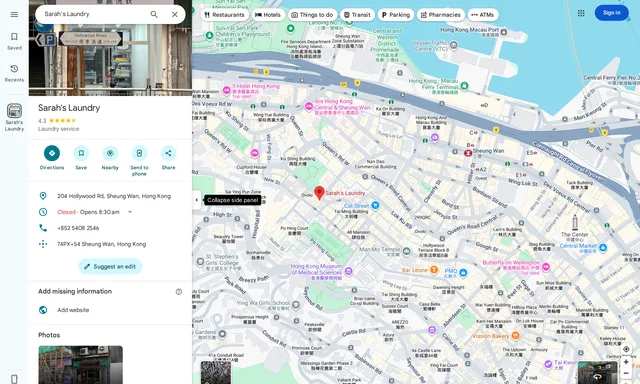Open the hamburger menu

click(x=14, y=15)
